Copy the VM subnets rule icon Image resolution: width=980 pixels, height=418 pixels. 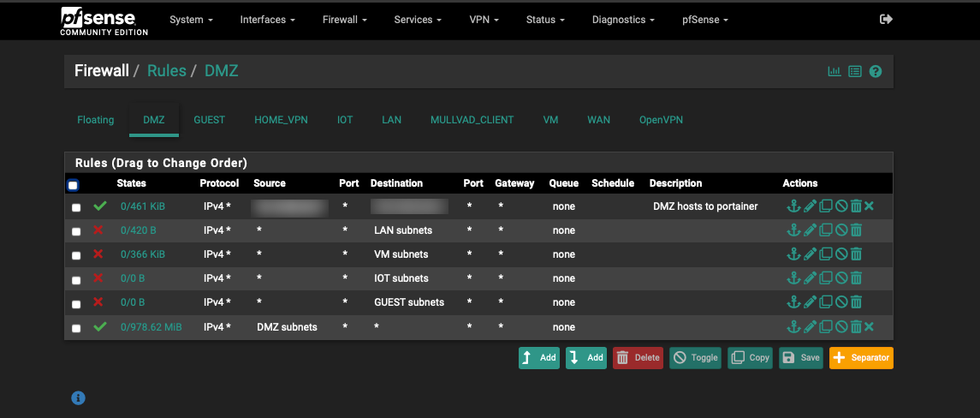825,254
